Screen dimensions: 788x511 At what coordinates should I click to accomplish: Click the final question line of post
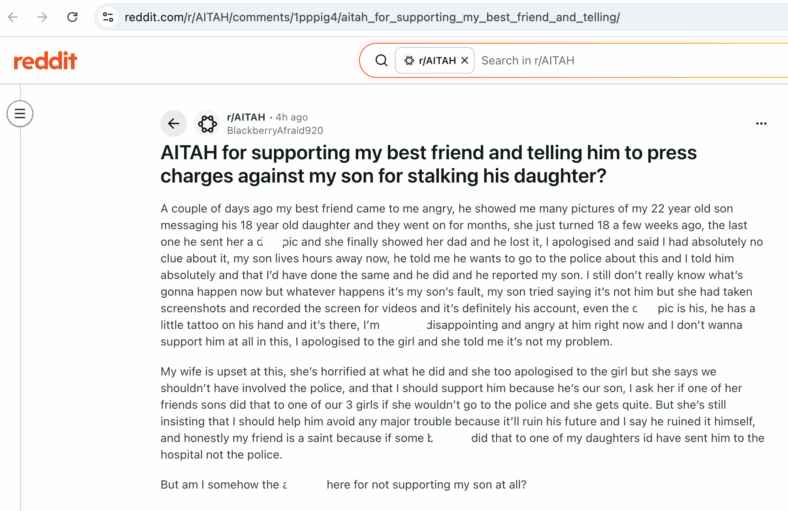pyautogui.click(x=343, y=484)
